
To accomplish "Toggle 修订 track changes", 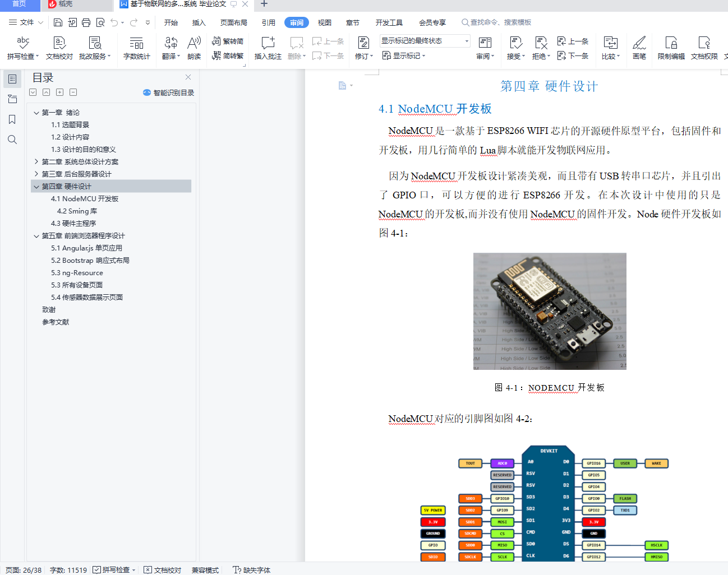I will point(364,48).
